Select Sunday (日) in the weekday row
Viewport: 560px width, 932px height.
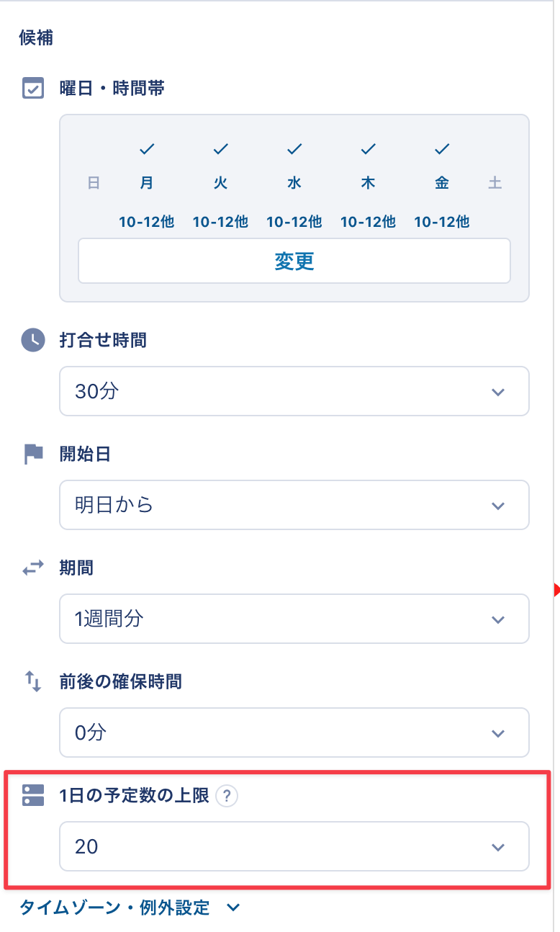point(94,183)
